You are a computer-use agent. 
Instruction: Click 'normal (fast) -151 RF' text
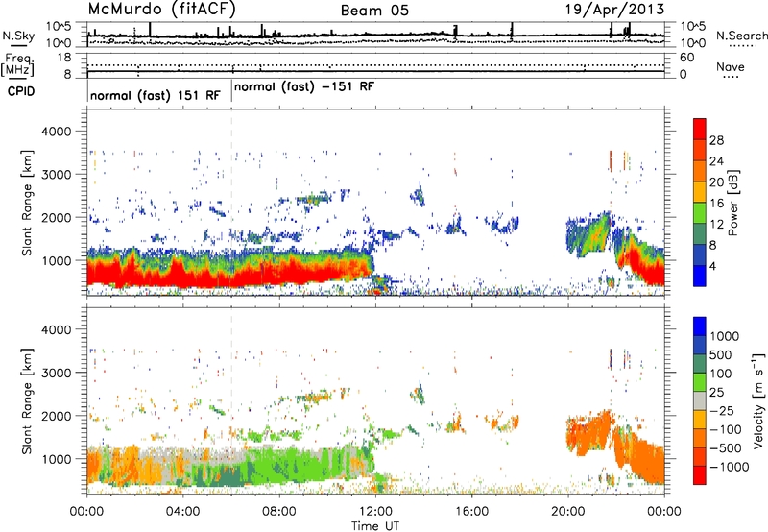(304, 86)
